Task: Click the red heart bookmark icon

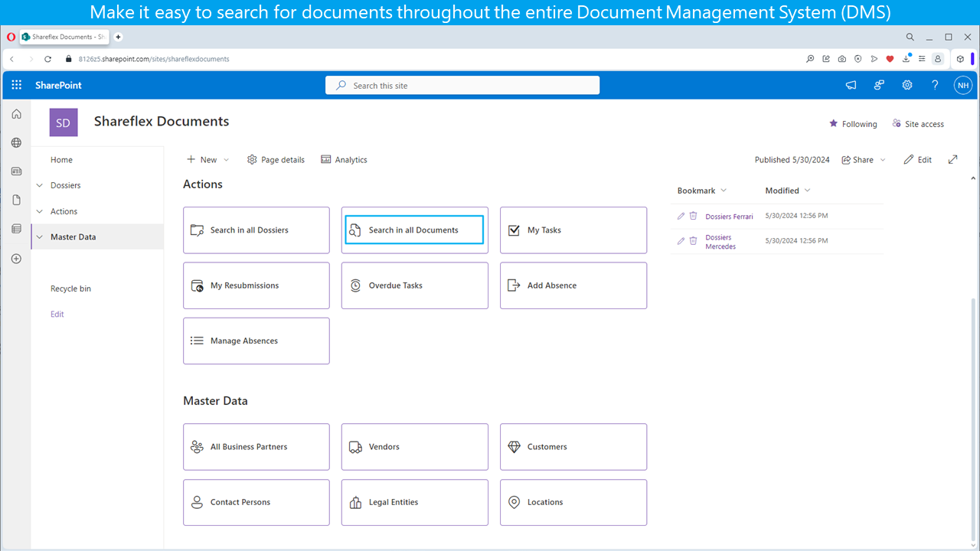Action: pos(890,59)
